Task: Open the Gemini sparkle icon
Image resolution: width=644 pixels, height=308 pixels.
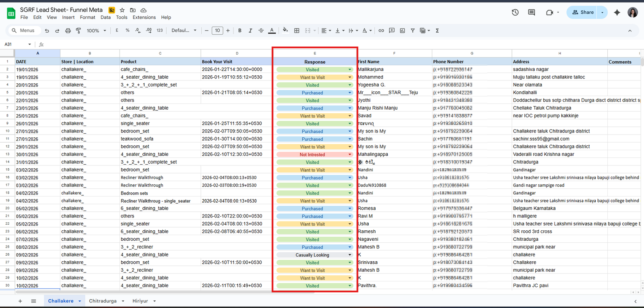Action: pos(617,12)
